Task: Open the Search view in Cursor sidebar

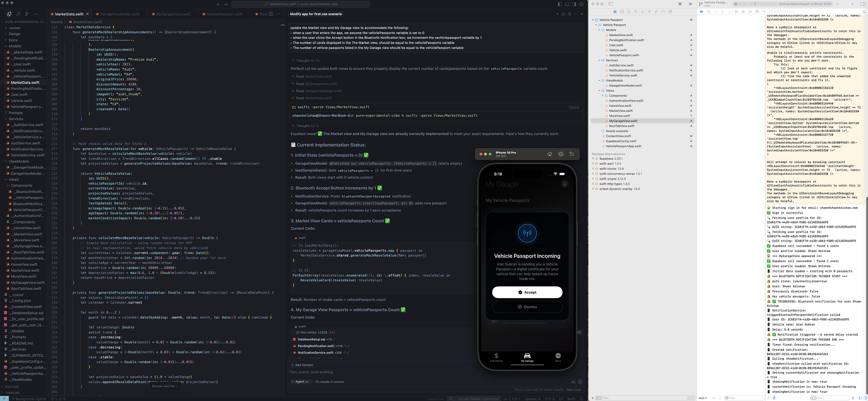Action: click(18, 14)
